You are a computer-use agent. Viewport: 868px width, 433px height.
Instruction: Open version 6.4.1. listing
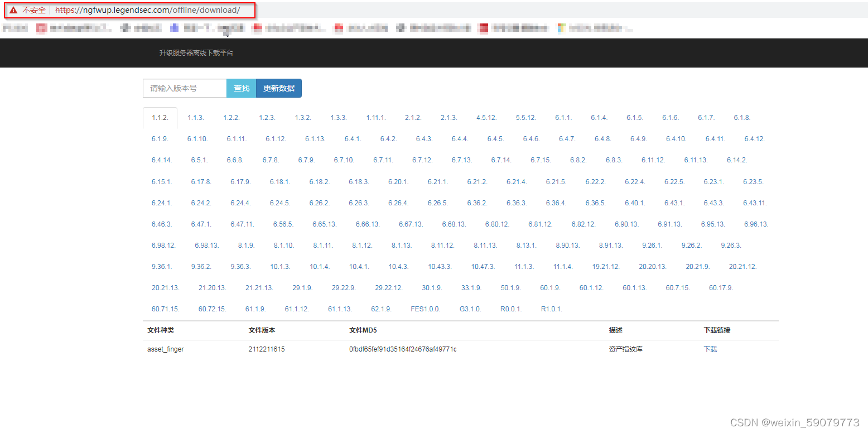(x=352, y=138)
